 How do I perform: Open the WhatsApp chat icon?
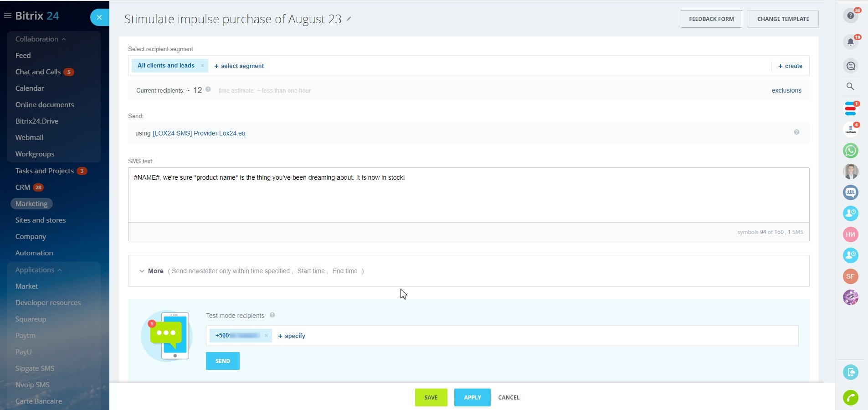(x=850, y=151)
